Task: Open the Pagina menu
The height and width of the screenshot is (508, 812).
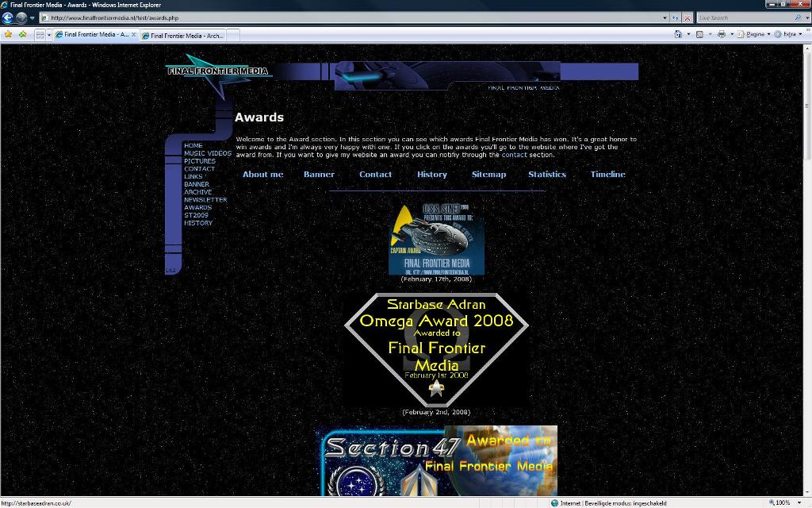Action: [754, 34]
